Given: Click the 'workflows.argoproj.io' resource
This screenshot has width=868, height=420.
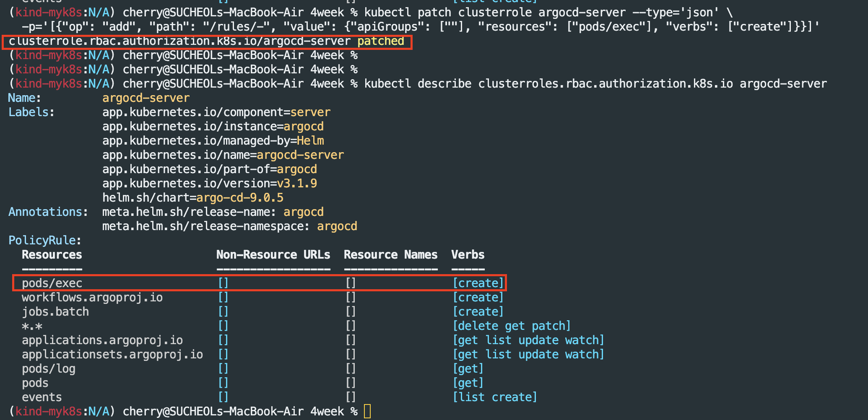Looking at the screenshot, I should (x=92, y=298).
